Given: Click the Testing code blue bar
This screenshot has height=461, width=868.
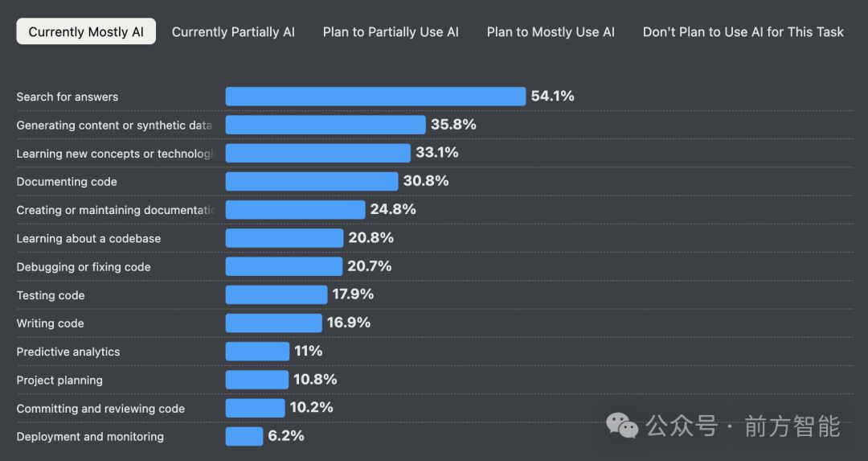Looking at the screenshot, I should [x=276, y=294].
